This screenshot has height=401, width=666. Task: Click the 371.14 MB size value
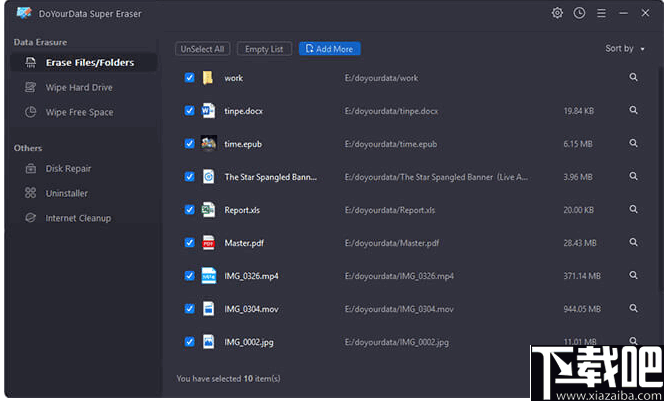tap(582, 276)
